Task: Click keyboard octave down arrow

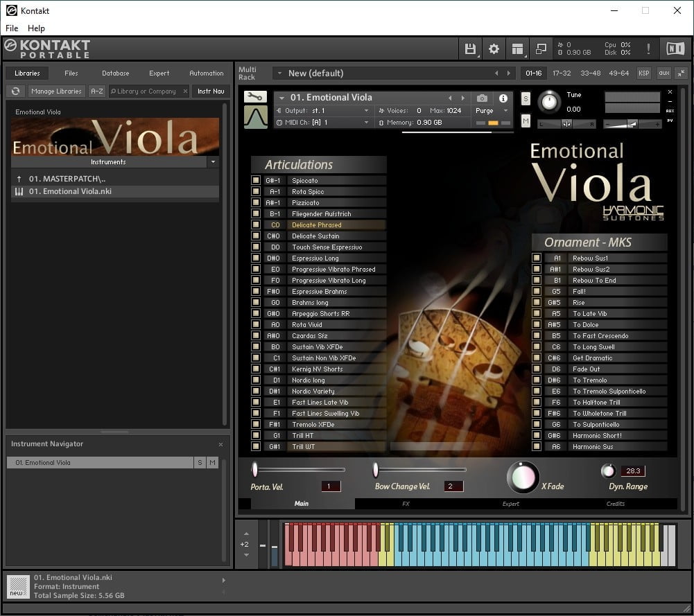Action: [x=247, y=555]
